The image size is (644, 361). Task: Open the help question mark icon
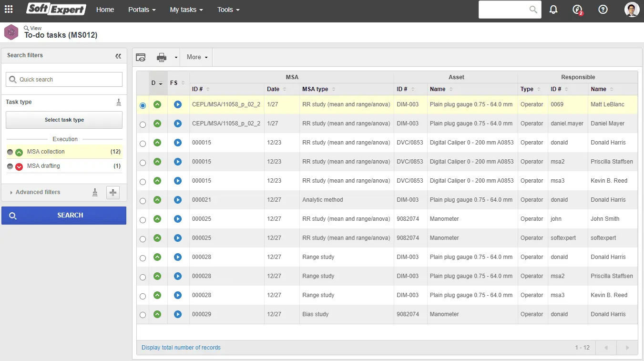coord(603,9)
